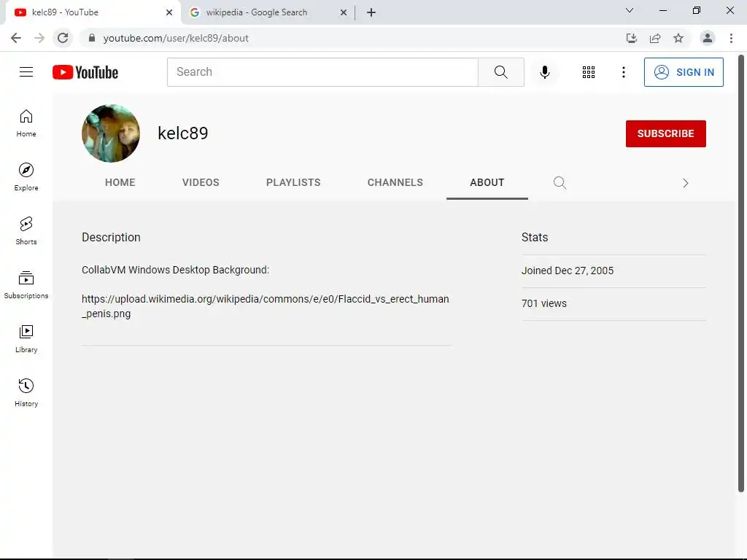The image size is (747, 560).
Task: Reload the current page
Action: point(63,38)
